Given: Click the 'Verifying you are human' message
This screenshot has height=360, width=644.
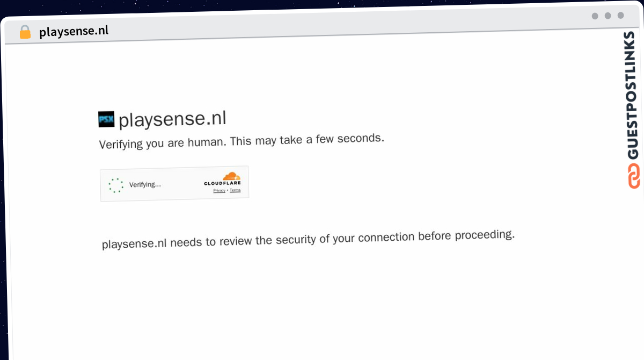Looking at the screenshot, I should [241, 141].
